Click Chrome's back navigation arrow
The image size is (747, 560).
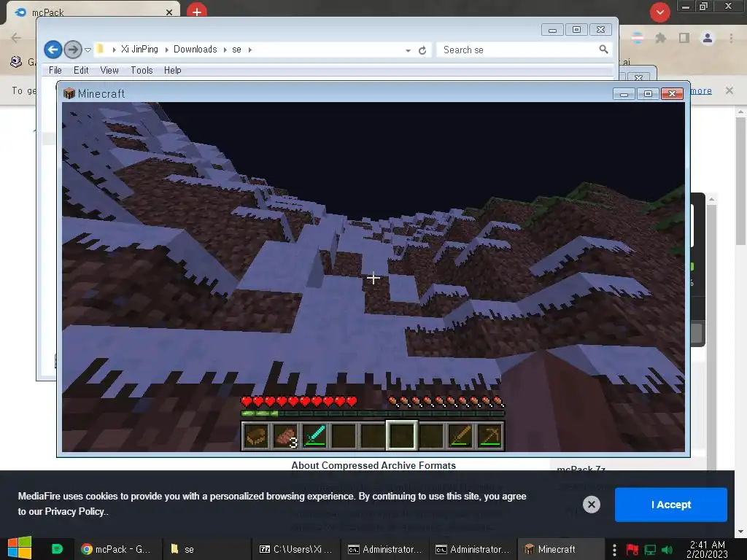pyautogui.click(x=16, y=38)
